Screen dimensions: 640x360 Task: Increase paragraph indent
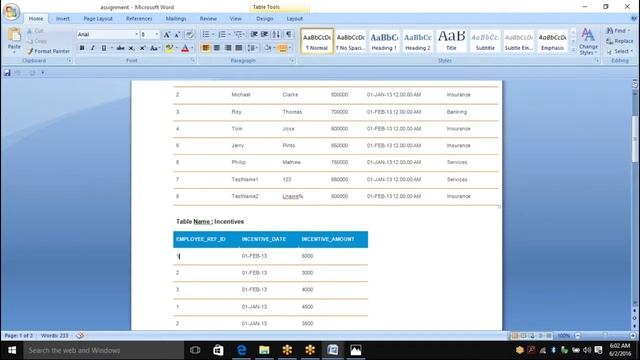(264, 35)
